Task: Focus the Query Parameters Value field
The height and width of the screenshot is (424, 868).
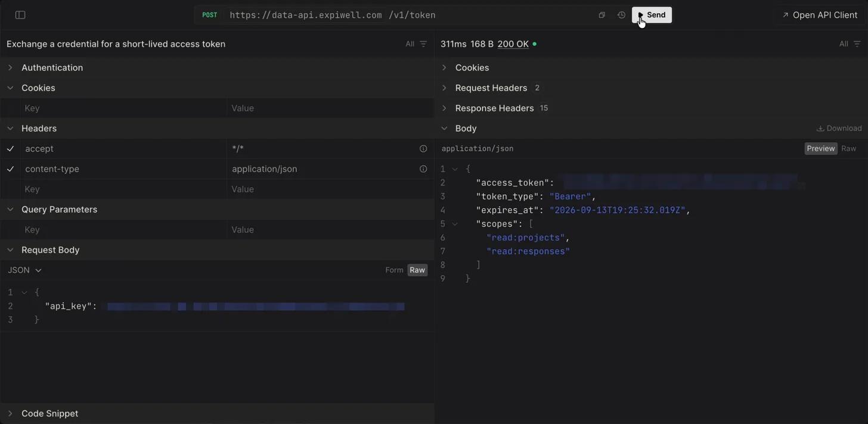Action: [x=330, y=230]
